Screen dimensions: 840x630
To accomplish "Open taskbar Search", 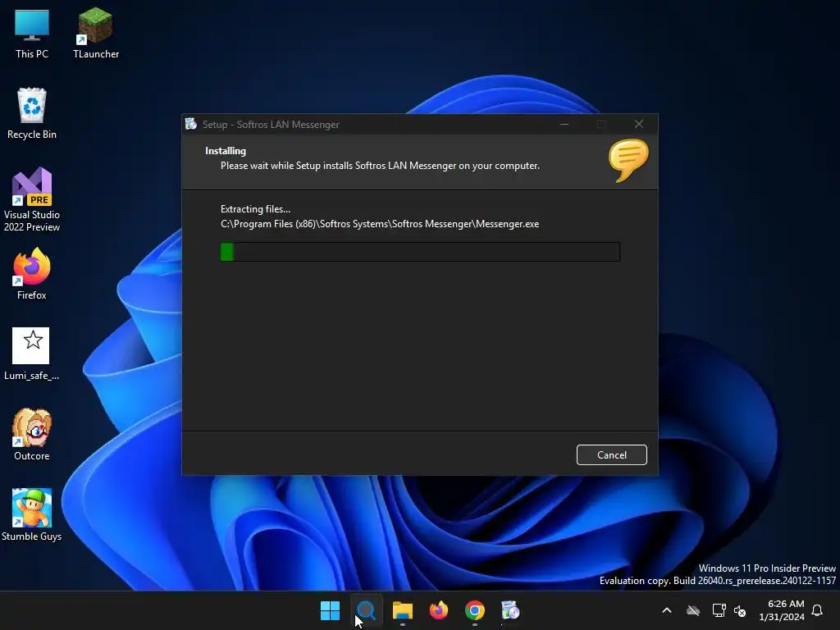I will (x=367, y=610).
